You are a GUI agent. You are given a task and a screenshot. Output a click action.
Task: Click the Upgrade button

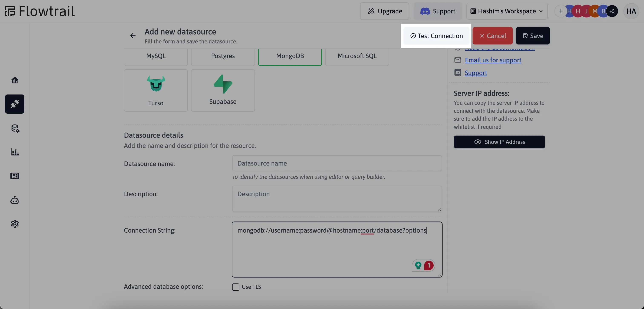(384, 11)
